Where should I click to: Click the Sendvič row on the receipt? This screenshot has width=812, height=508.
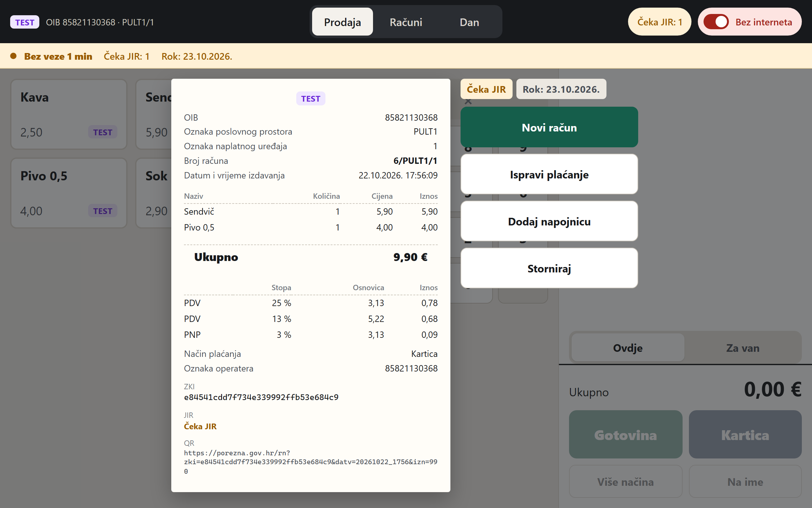coord(311,211)
